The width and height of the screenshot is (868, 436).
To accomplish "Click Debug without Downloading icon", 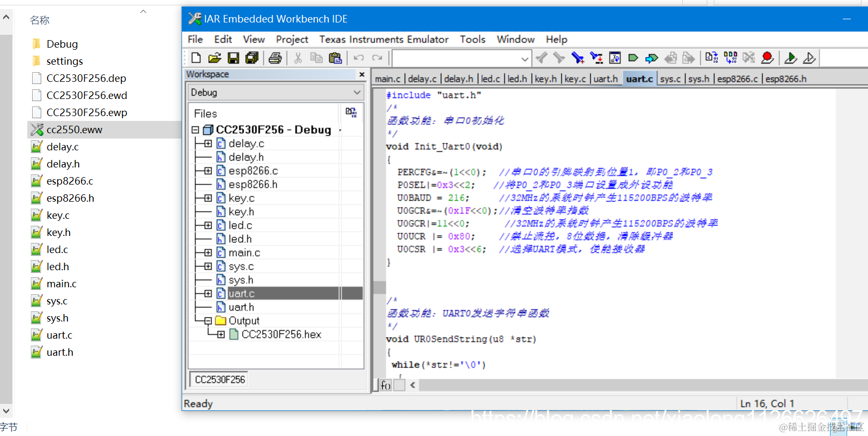I will point(810,58).
